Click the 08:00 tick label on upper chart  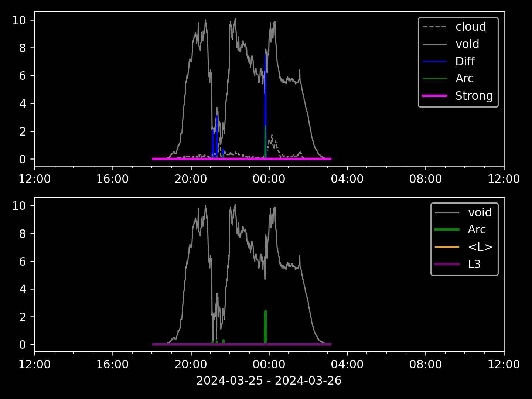click(426, 179)
